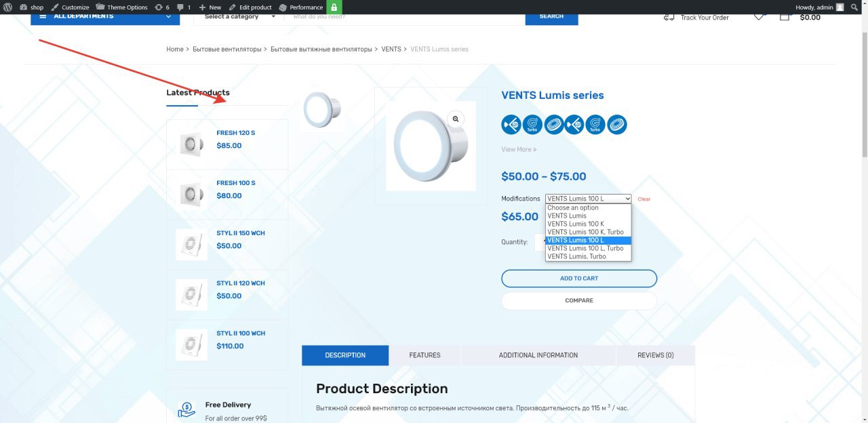
Task: Click the first Turbo feature icon
Action: 532,125
